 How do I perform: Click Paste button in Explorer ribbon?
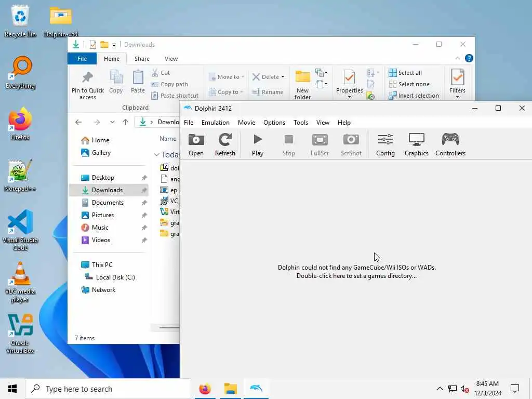pos(138,82)
